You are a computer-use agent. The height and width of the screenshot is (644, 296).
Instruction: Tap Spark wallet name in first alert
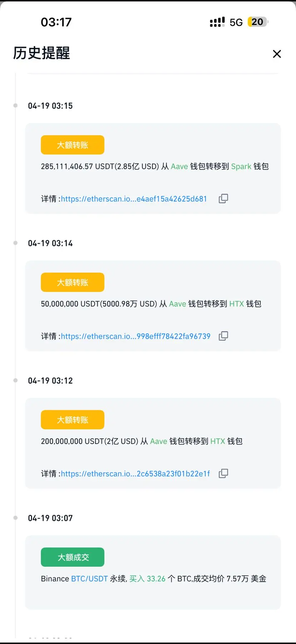[241, 166]
